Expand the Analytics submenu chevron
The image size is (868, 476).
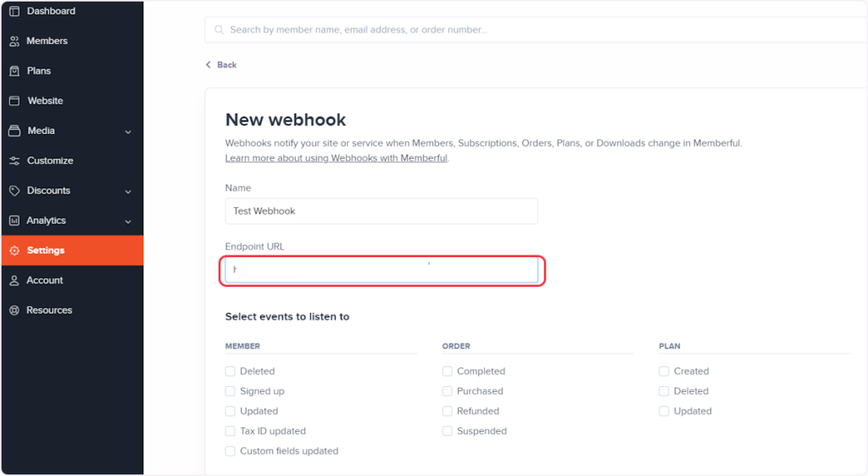coord(128,221)
